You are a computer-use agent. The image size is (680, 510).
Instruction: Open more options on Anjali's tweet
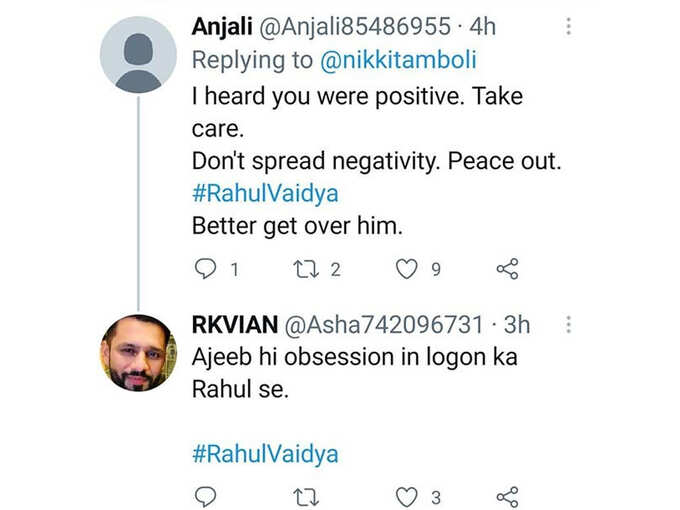click(569, 26)
